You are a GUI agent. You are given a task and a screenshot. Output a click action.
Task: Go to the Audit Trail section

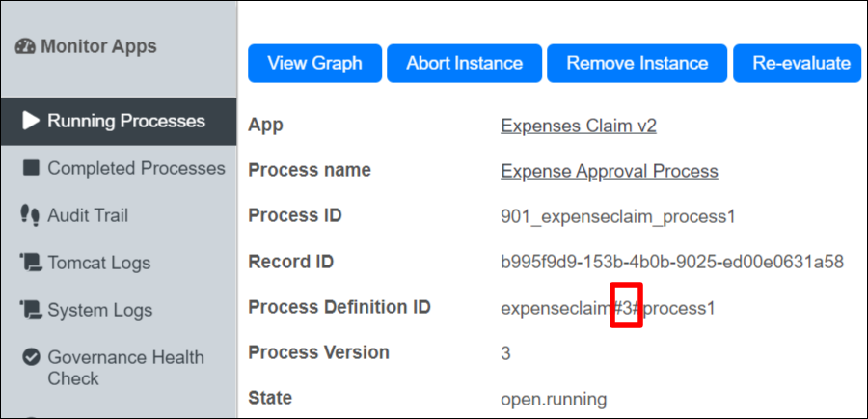point(119,215)
